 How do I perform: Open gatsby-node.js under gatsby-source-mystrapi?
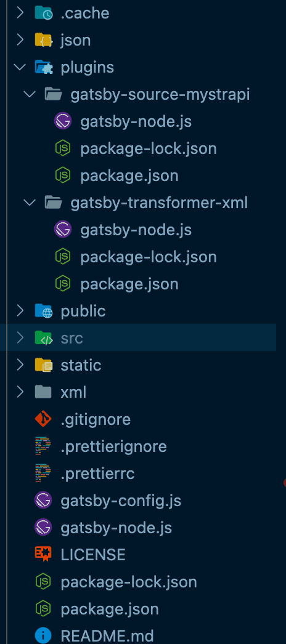tap(136, 122)
